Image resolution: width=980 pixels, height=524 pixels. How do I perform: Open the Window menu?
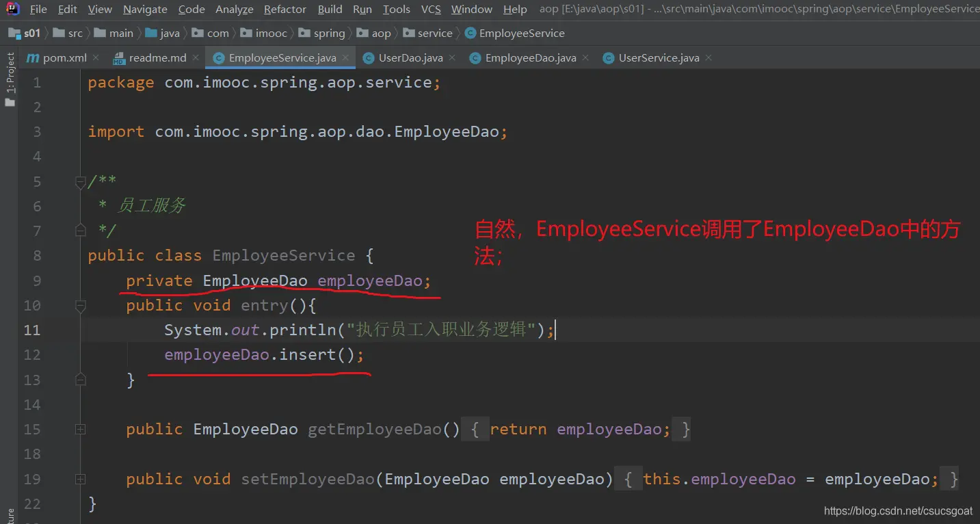(472, 10)
